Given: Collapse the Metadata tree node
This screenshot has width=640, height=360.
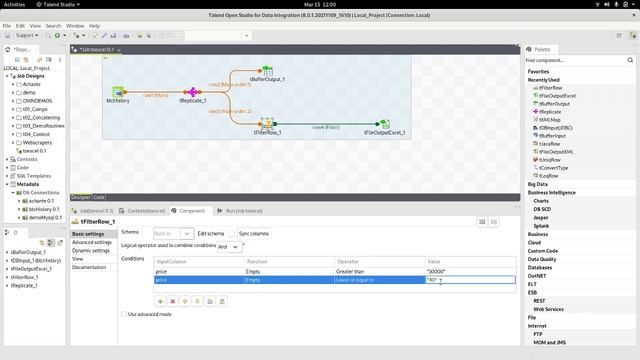Looking at the screenshot, I should pos(7,184).
